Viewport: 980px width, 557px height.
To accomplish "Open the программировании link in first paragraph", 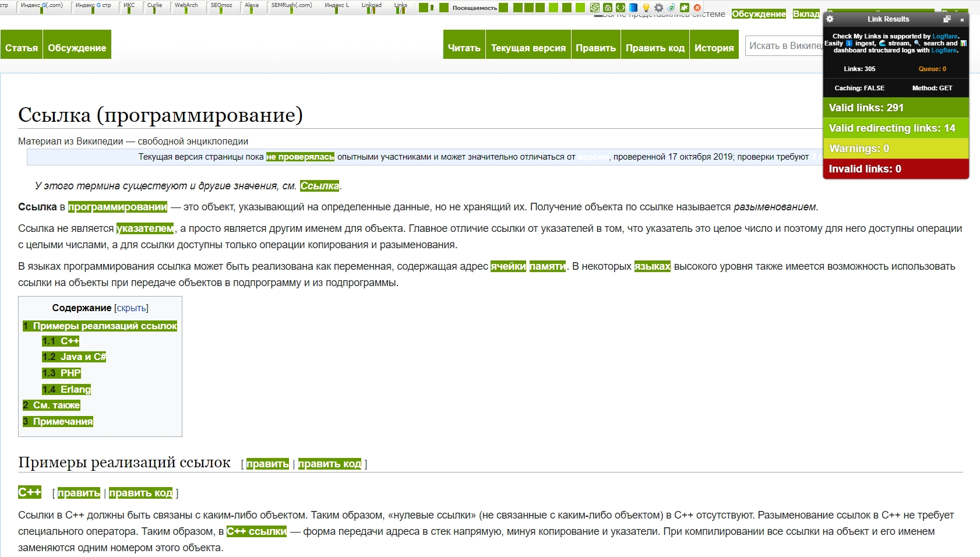I will tap(118, 207).
